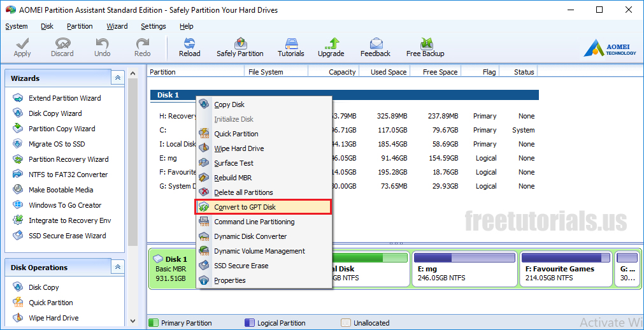Collapse the Wizards panel
Viewport: 644px width, 330px height.
click(x=117, y=78)
